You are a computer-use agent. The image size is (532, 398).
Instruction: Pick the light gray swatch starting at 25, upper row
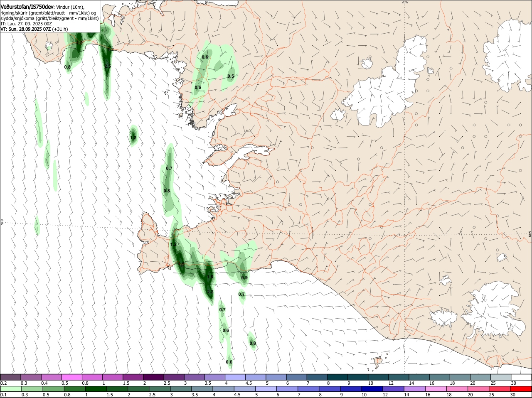500,377
